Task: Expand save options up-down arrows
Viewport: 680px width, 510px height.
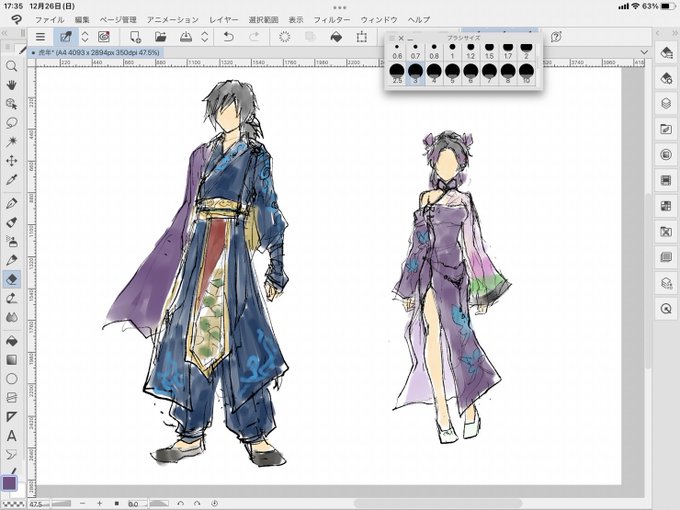Action: pos(205,37)
